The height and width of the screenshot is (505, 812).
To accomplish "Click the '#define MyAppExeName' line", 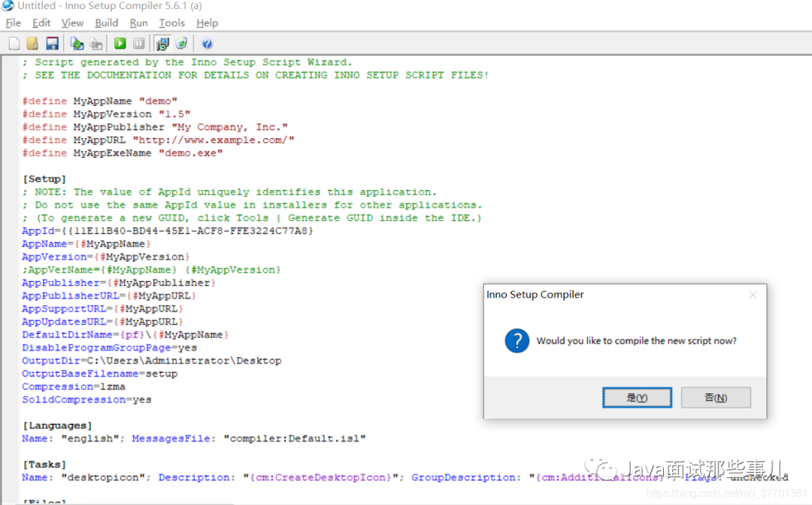I will 123,153.
